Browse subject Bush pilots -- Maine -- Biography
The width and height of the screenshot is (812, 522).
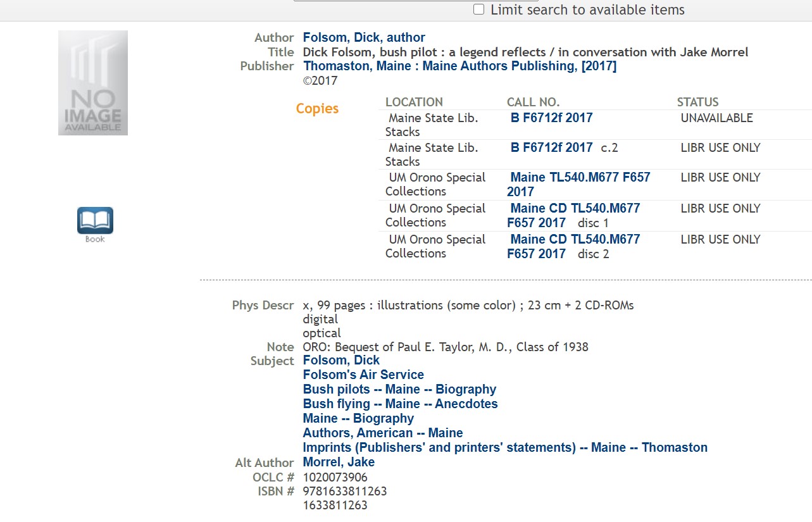point(399,389)
